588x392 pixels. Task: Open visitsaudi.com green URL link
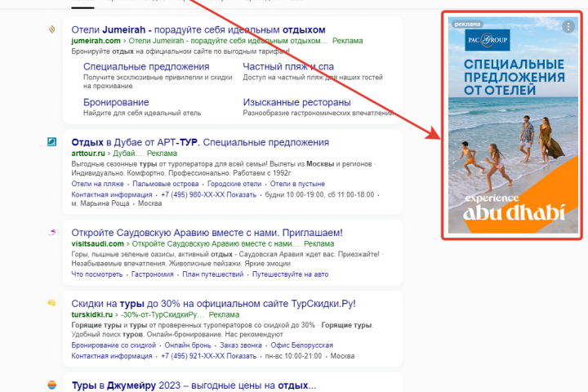point(97,243)
